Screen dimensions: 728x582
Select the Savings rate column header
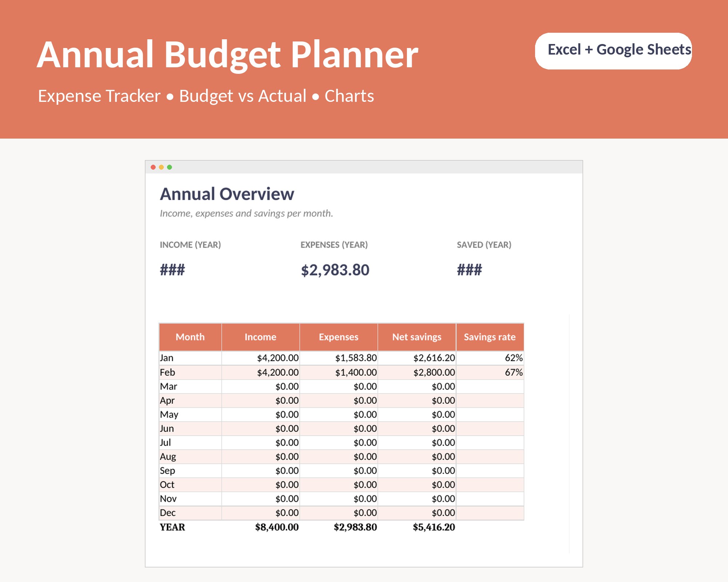pyautogui.click(x=490, y=337)
